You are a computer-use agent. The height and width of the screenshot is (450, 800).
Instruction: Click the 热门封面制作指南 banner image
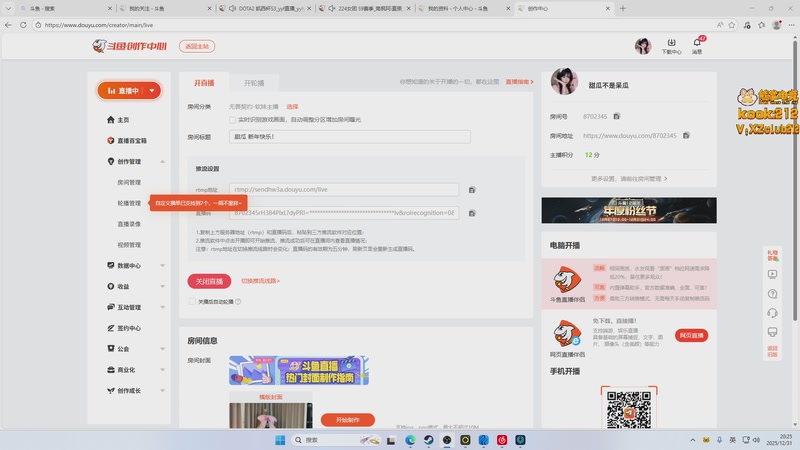(299, 370)
